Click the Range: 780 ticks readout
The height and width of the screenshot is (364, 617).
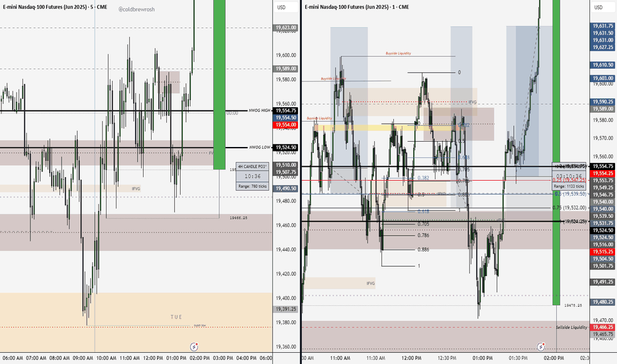253,186
